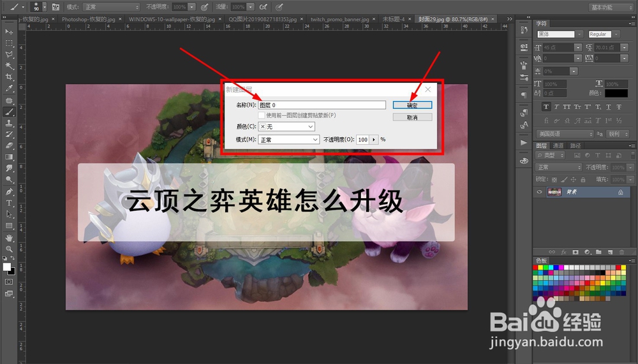Select the Dodge tool

[9, 179]
